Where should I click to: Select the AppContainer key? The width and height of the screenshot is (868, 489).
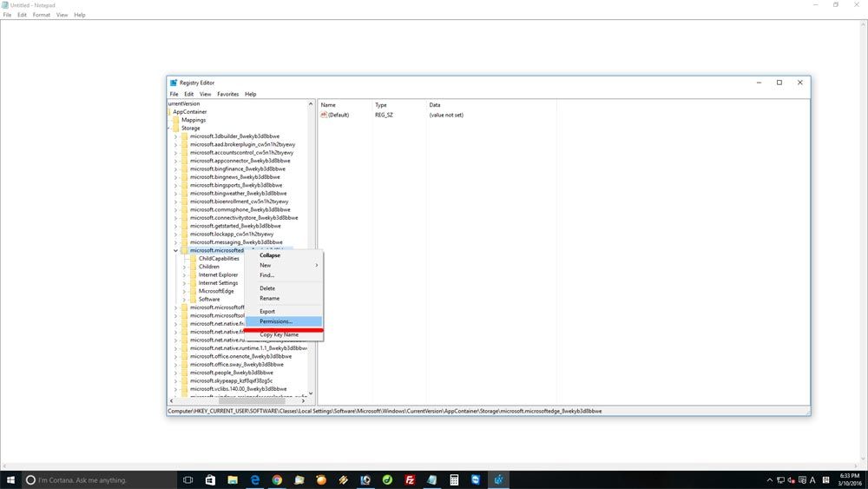coord(190,112)
